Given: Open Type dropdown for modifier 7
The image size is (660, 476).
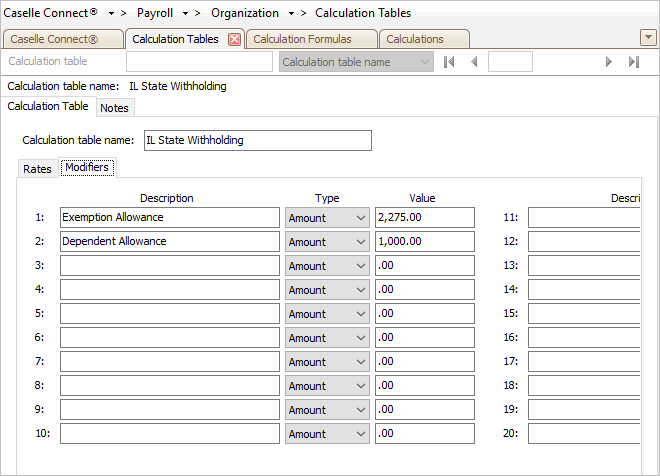Looking at the screenshot, I should pos(327,362).
